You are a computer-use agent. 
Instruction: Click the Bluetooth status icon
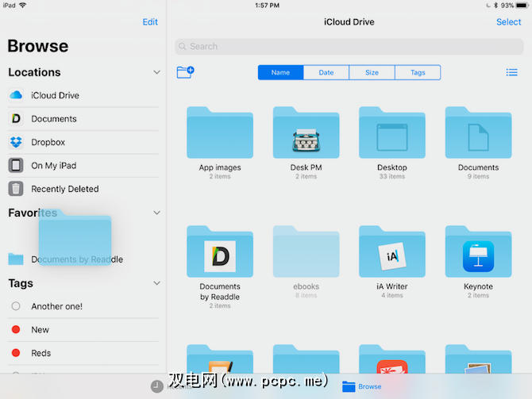[x=495, y=6]
